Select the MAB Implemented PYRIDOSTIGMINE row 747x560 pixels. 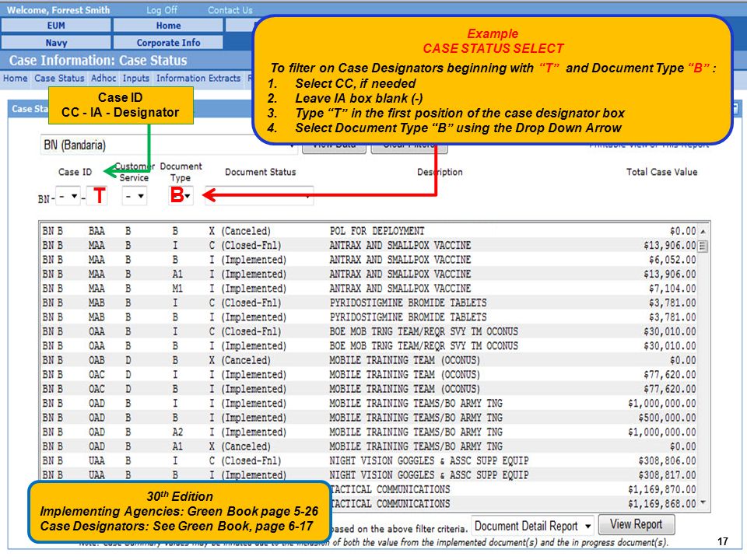[369, 317]
